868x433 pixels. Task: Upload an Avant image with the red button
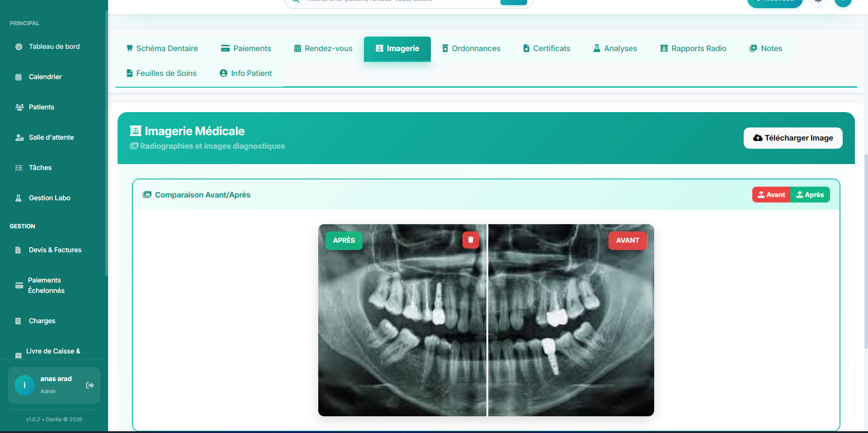click(771, 195)
